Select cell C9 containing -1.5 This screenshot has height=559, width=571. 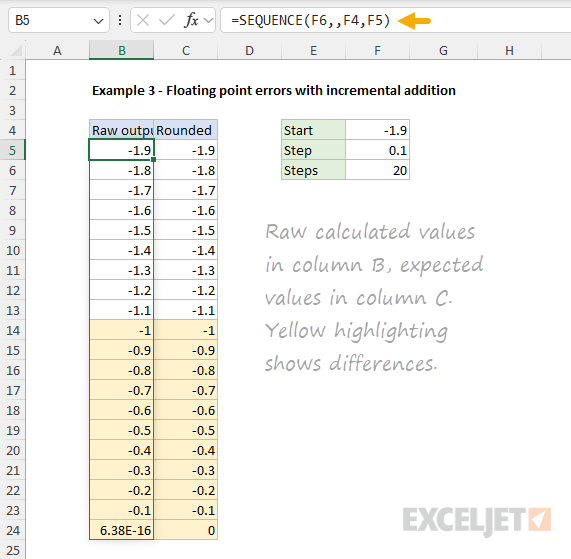pyautogui.click(x=186, y=230)
